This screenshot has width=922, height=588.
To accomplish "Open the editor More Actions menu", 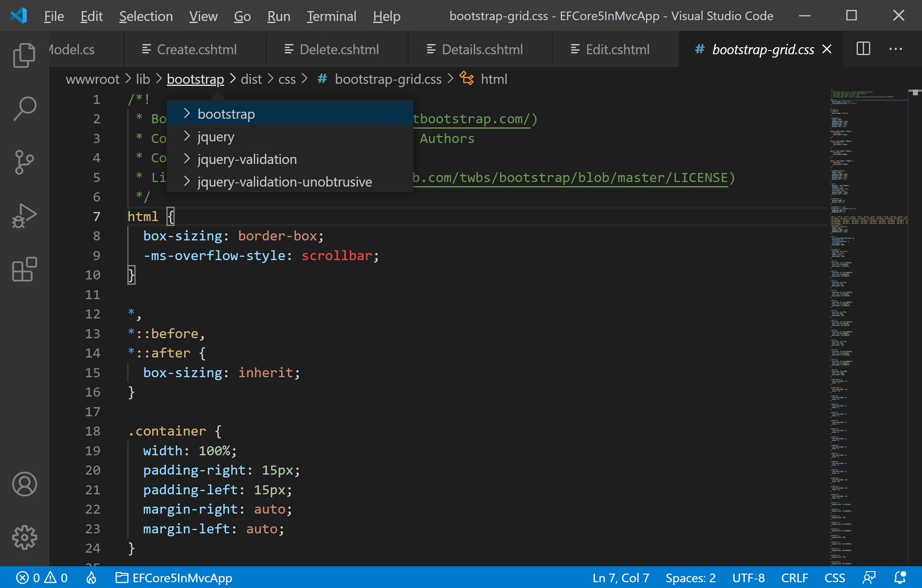I will click(895, 49).
